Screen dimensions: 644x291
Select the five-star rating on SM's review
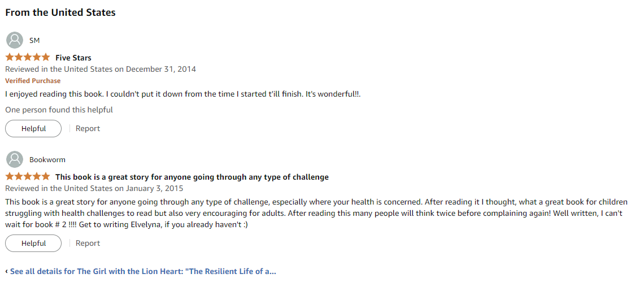[28, 58]
